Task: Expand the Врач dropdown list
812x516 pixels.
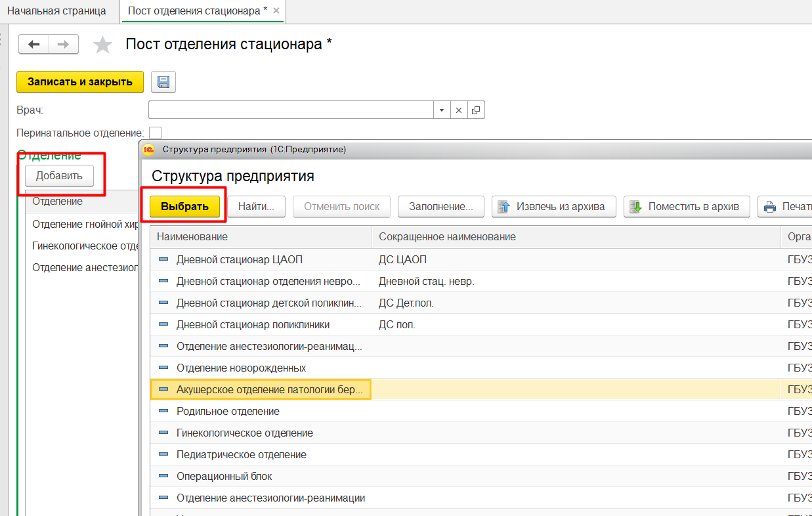Action: (442, 110)
